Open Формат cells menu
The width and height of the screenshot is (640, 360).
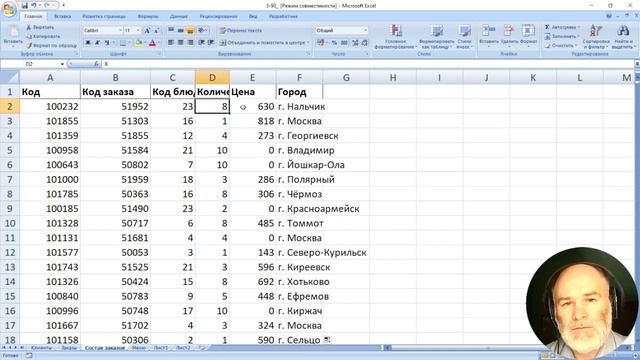pos(528,35)
